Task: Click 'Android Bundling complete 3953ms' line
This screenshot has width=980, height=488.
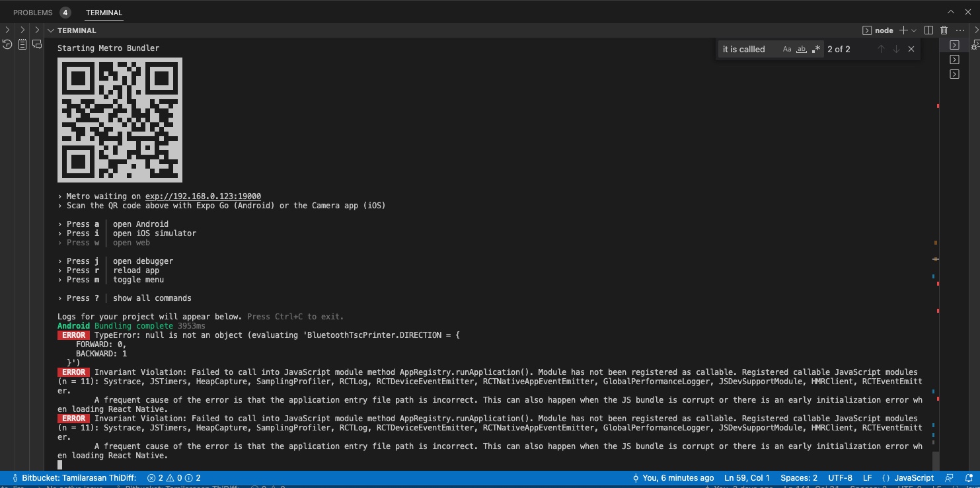Action: click(132, 326)
